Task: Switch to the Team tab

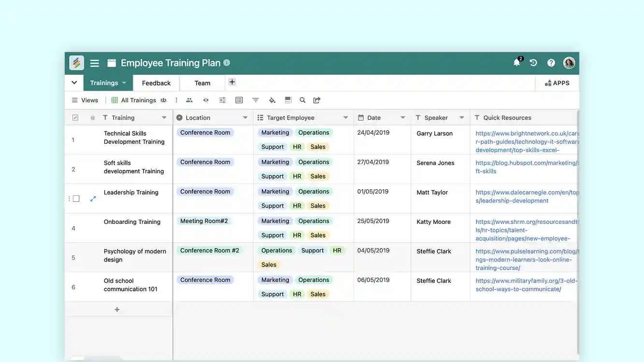Action: click(201, 83)
